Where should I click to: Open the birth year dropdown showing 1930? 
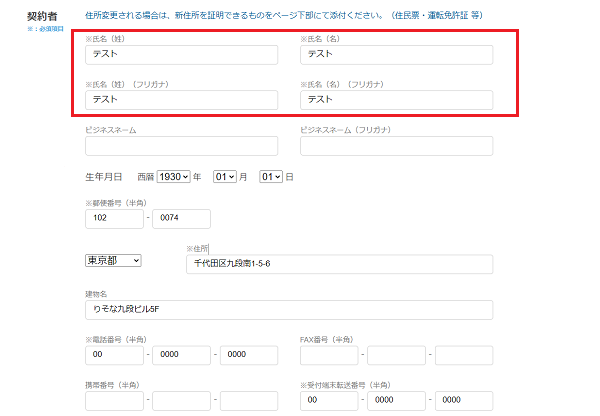173,177
